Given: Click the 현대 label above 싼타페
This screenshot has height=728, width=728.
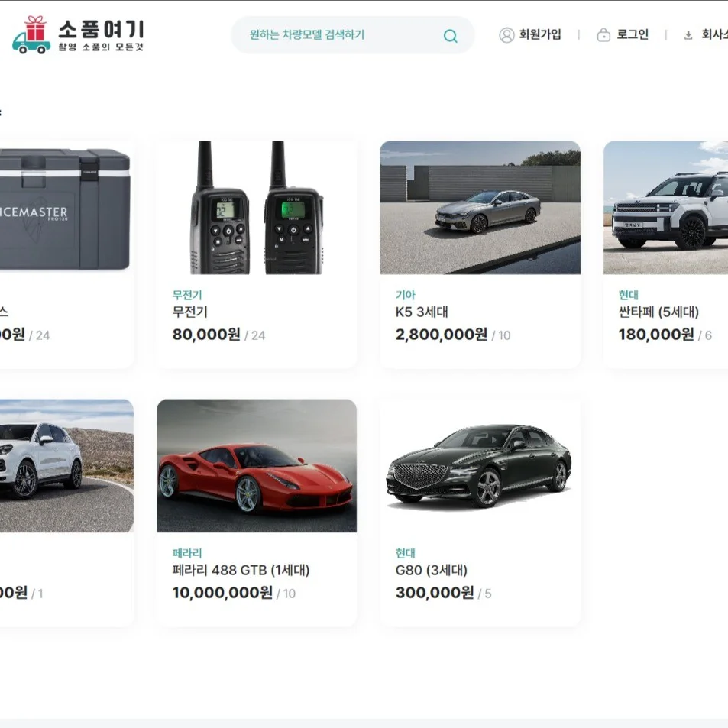Looking at the screenshot, I should click(628, 295).
